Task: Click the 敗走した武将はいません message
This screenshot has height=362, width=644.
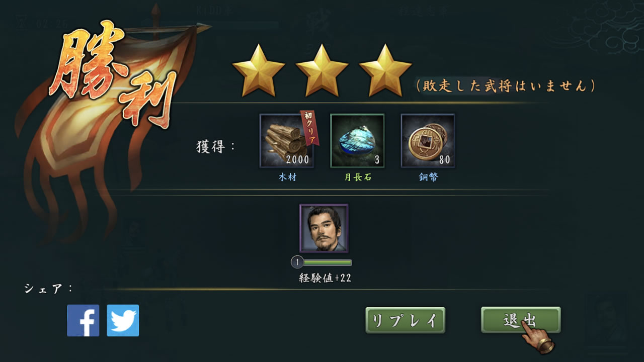Action: [x=506, y=86]
